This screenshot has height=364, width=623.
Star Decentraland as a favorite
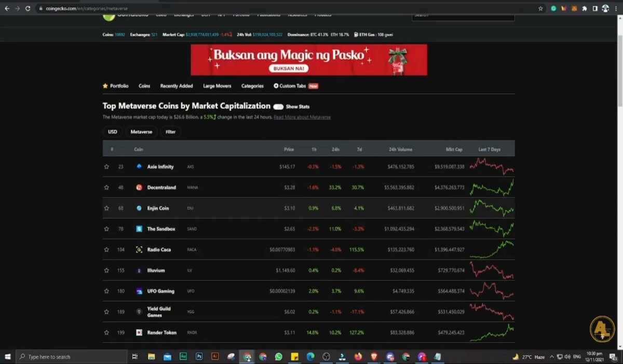[x=106, y=187]
